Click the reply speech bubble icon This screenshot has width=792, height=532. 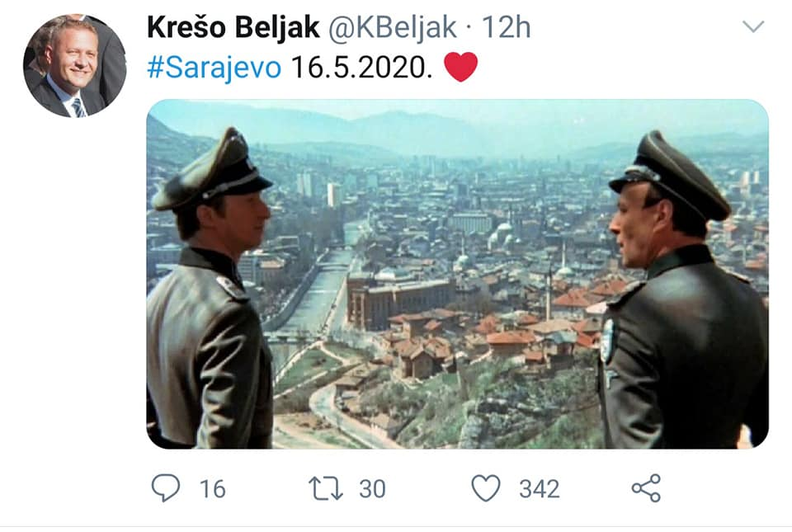[x=166, y=487]
